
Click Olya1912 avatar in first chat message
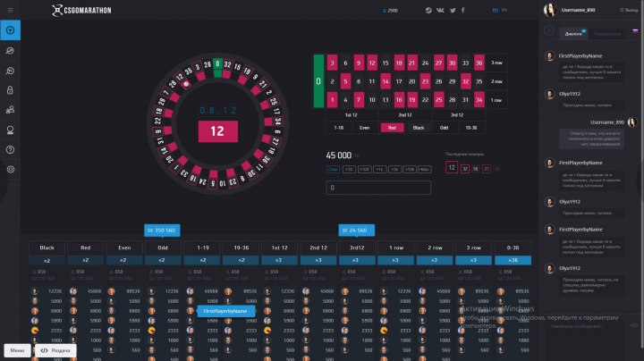click(549, 94)
